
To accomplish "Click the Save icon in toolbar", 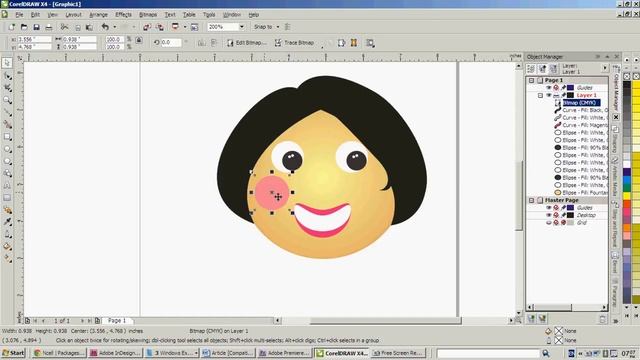I will [x=36, y=27].
